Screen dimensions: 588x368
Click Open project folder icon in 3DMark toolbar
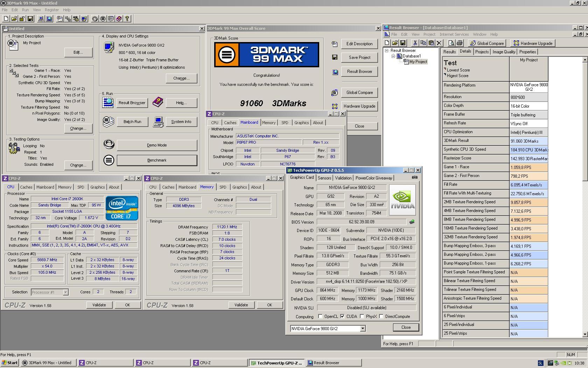14,19
